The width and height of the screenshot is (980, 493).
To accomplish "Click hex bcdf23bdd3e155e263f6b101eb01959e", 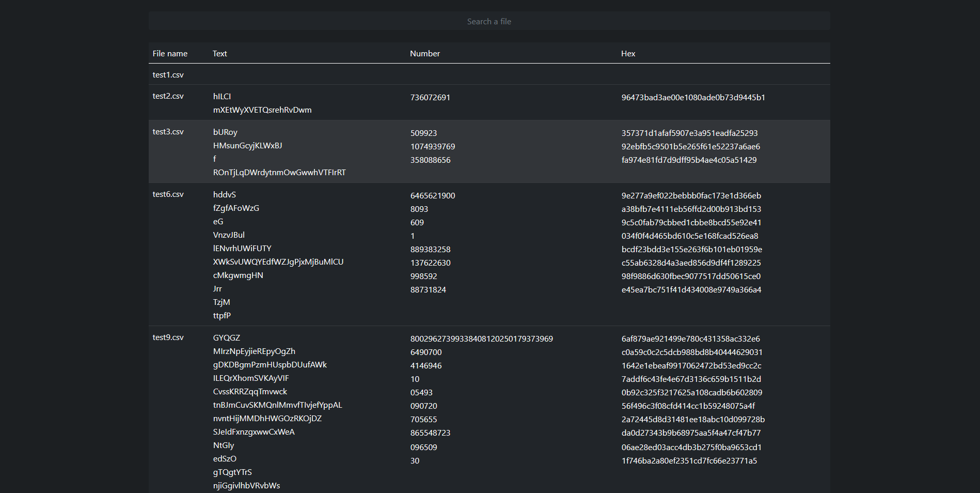I will point(692,250).
